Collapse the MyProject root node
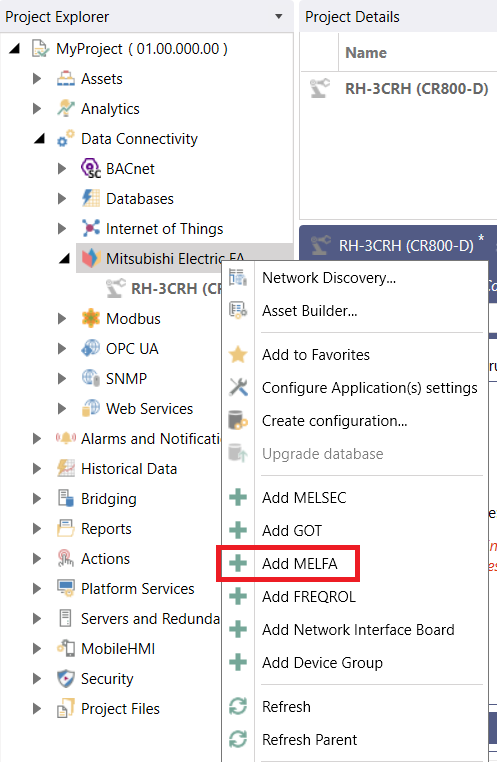The image size is (497, 762). click(x=16, y=49)
